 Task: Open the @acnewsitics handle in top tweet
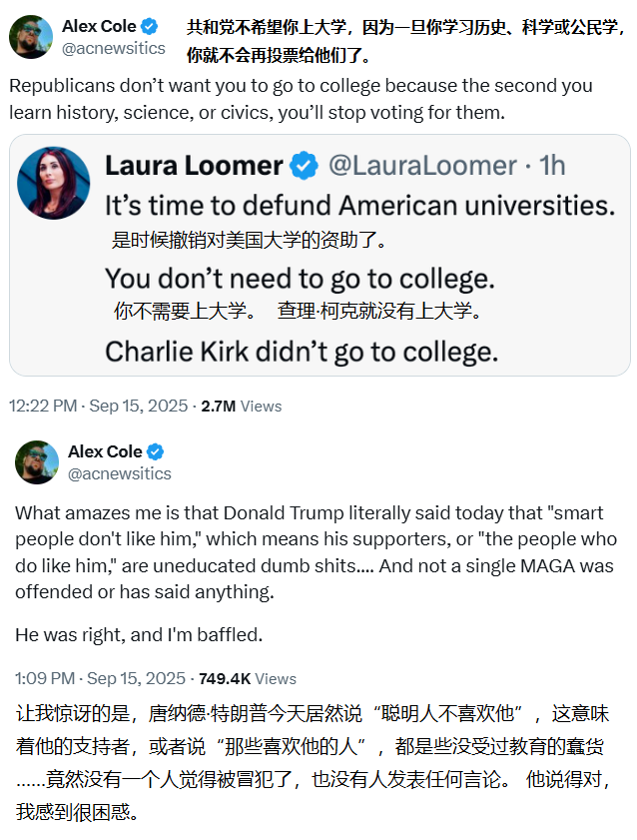pos(114,48)
